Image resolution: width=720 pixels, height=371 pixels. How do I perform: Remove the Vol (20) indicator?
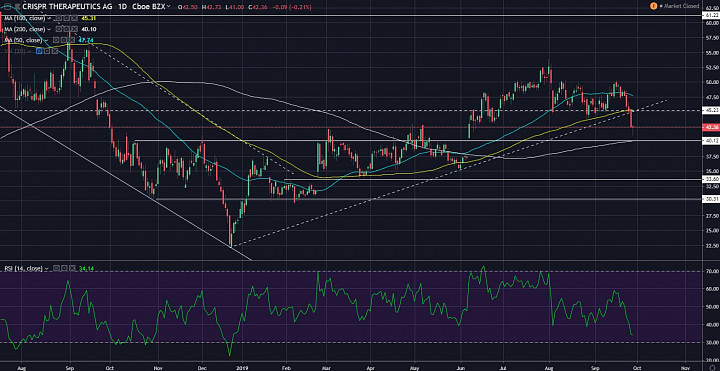point(55,51)
